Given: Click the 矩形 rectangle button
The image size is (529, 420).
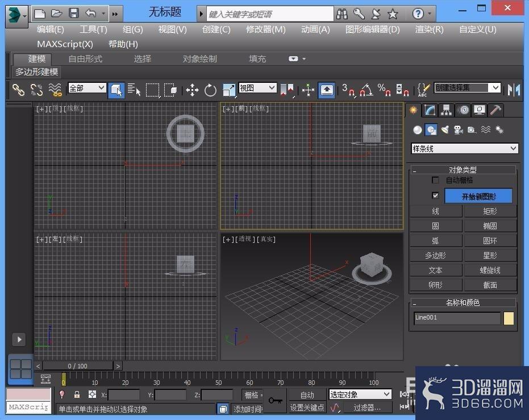Looking at the screenshot, I should [x=490, y=211].
